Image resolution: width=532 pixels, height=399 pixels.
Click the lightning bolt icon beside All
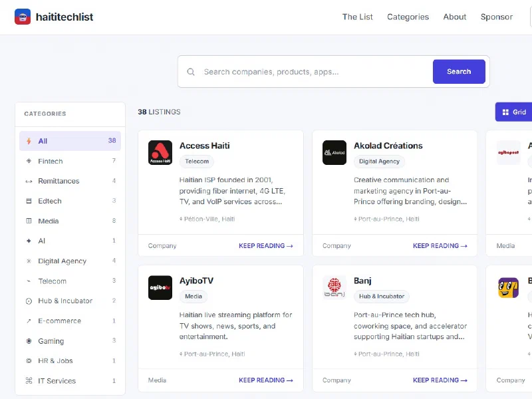pyautogui.click(x=29, y=141)
